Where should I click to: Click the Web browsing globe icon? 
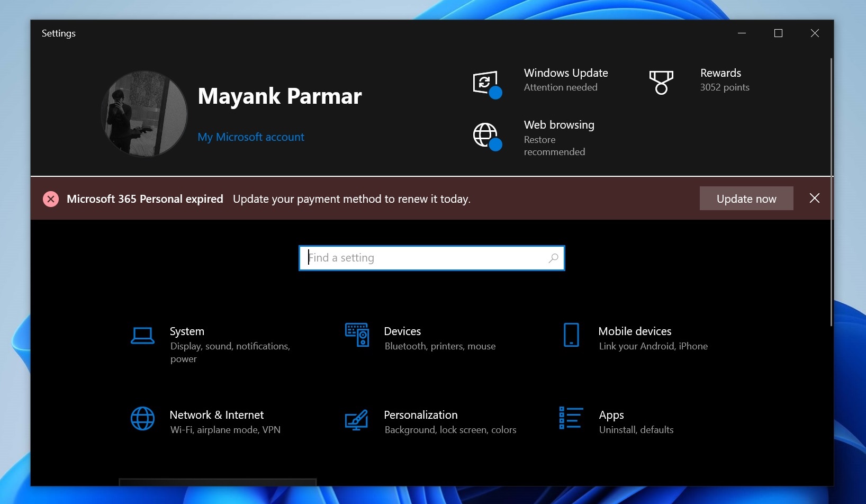486,136
